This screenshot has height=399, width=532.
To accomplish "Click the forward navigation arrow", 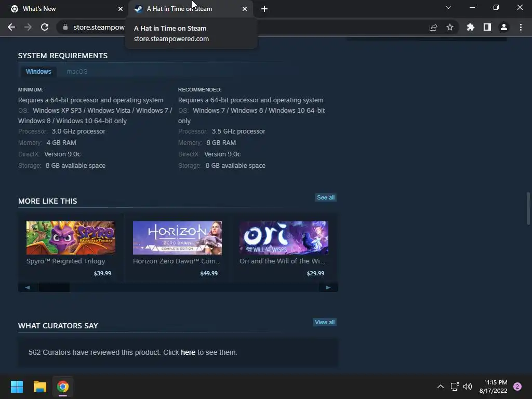I will (28, 27).
